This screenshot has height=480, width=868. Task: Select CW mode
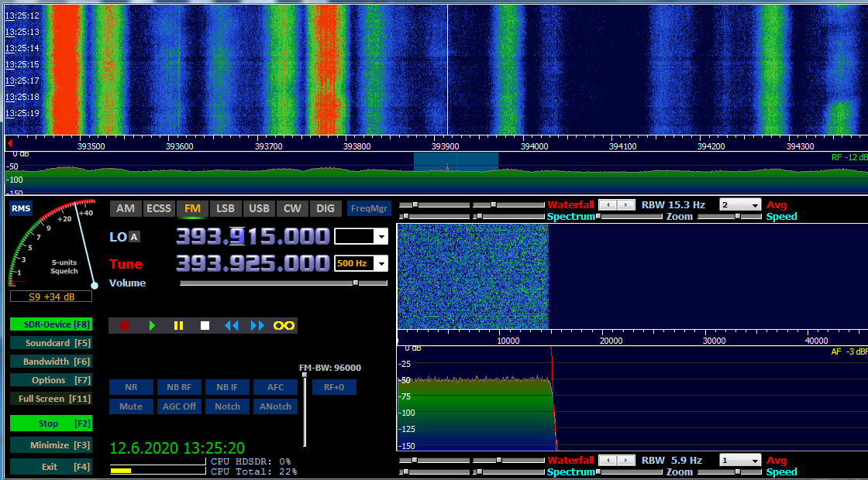click(291, 208)
